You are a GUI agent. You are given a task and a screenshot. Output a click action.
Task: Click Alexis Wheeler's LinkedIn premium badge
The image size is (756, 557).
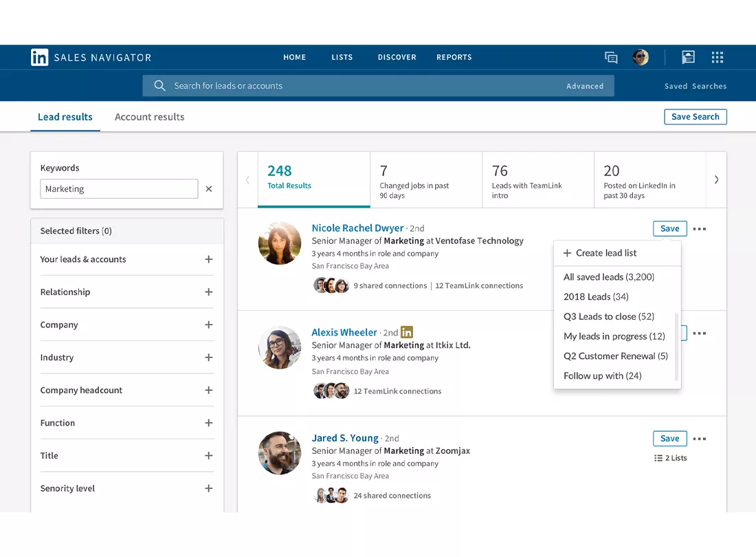click(x=406, y=332)
